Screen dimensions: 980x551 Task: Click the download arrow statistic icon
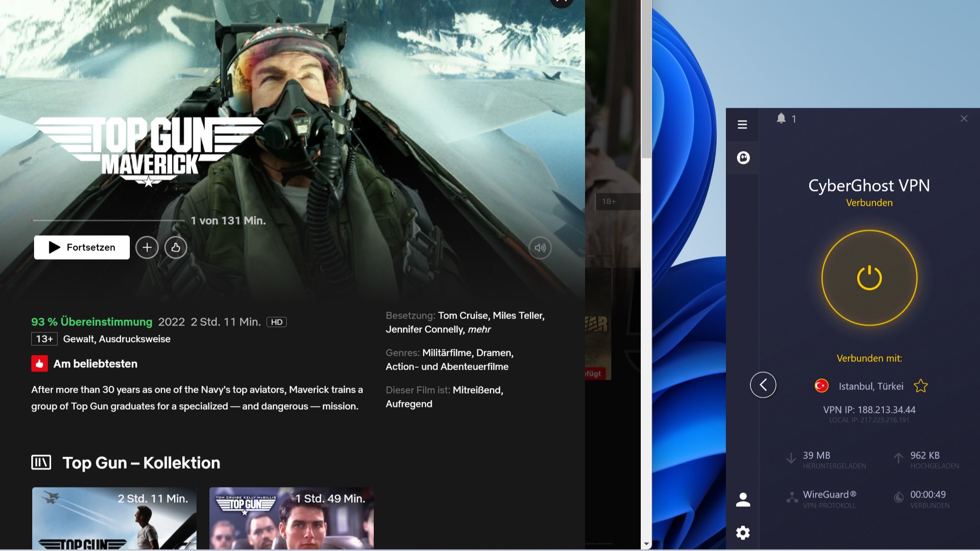(x=791, y=458)
